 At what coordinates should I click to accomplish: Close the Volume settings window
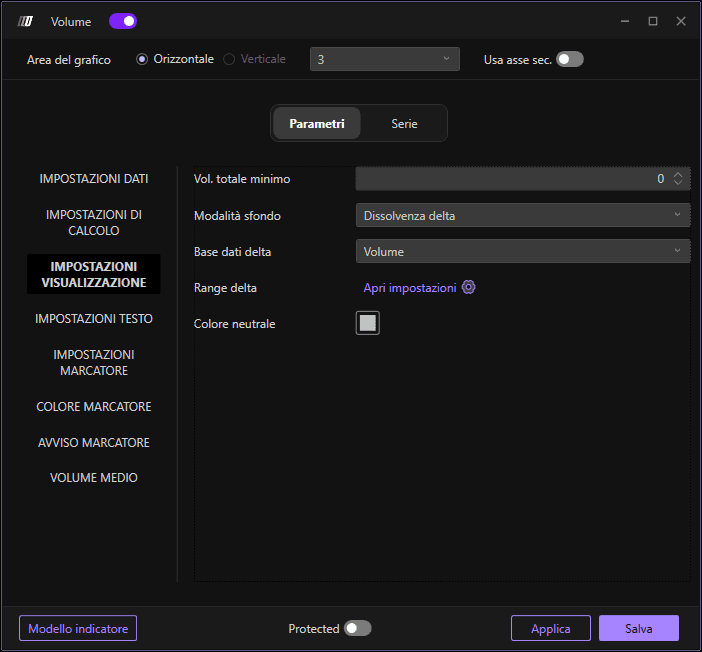click(x=681, y=21)
